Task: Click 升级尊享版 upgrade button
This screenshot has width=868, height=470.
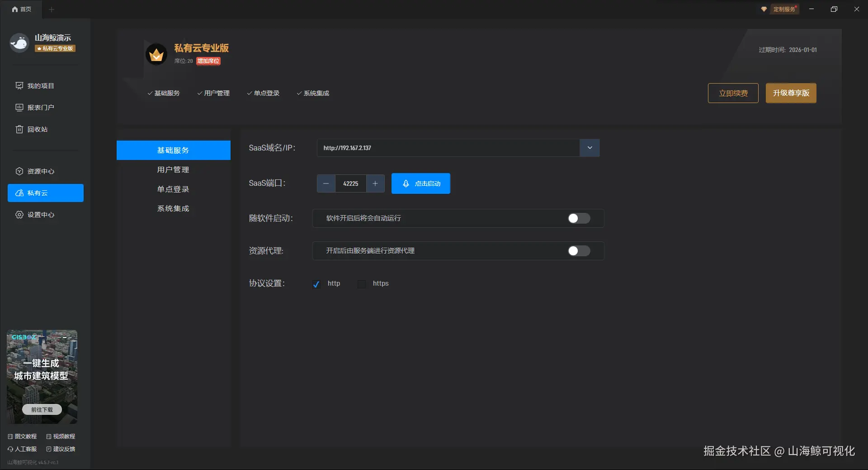Action: [x=791, y=93]
